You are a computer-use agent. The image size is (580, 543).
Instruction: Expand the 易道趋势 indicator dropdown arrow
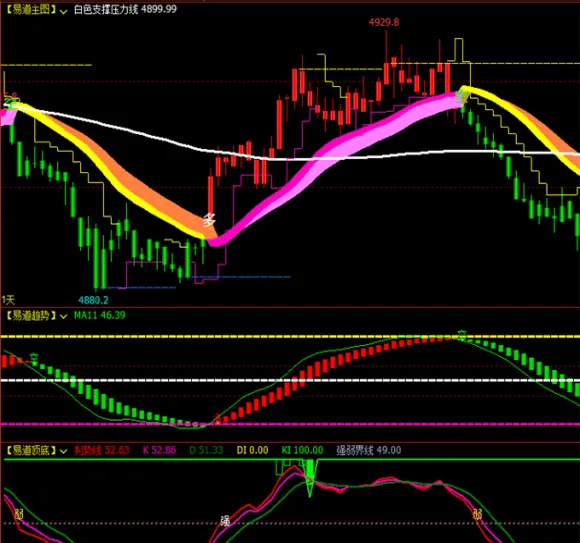[63, 317]
